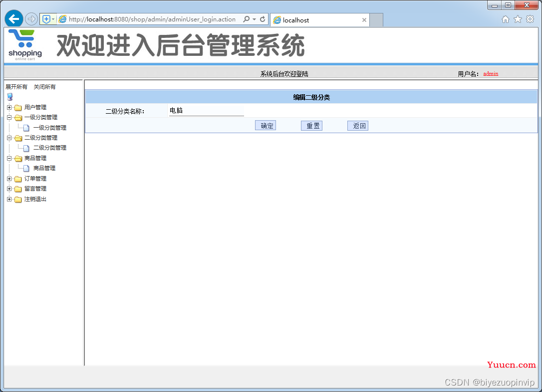Click the 关闭所有 link
Screen dimensions: 542x392
click(x=44, y=87)
